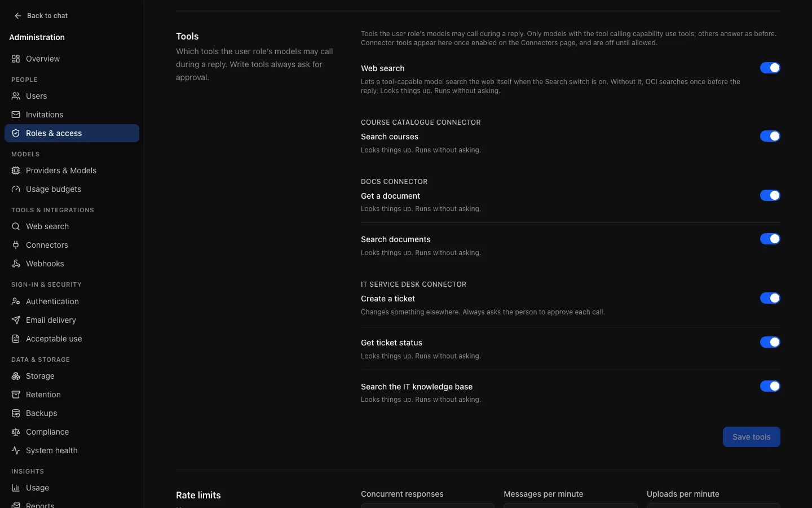Go to the Usage budgets page
812x508 pixels.
point(72,189)
